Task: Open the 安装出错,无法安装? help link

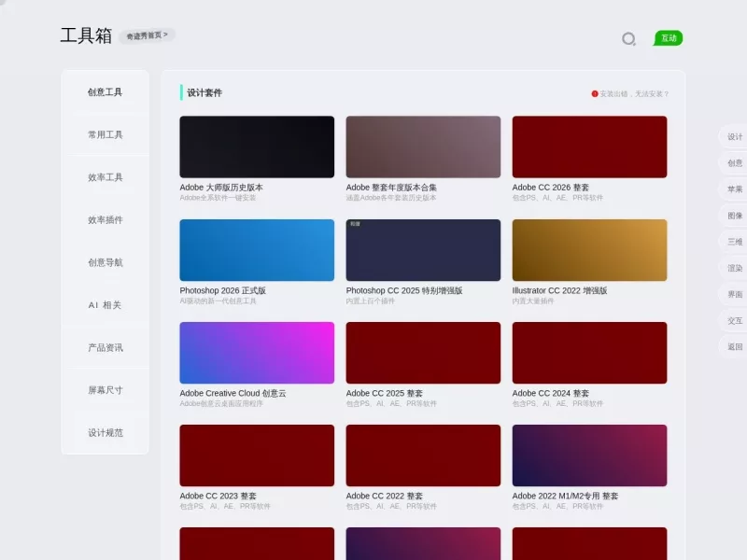Action: [x=634, y=94]
